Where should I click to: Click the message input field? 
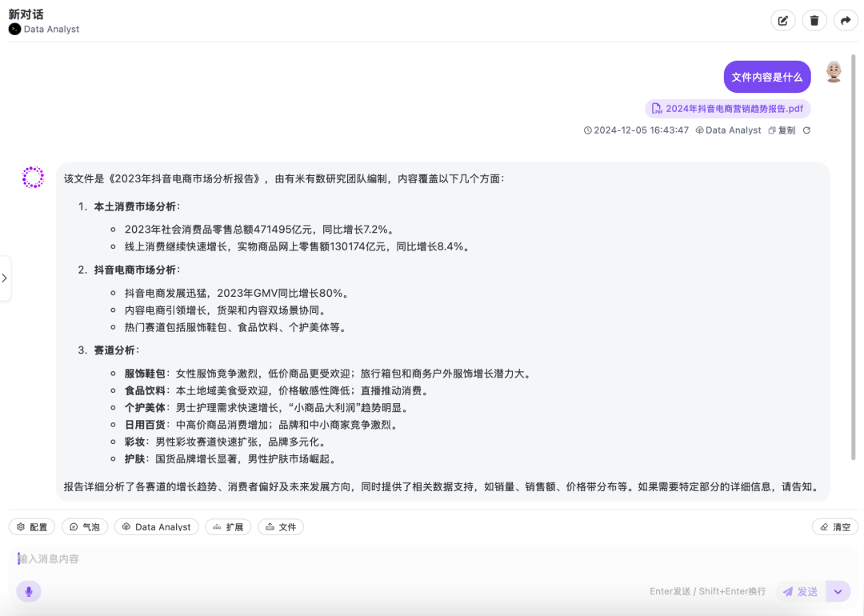click(x=320, y=558)
